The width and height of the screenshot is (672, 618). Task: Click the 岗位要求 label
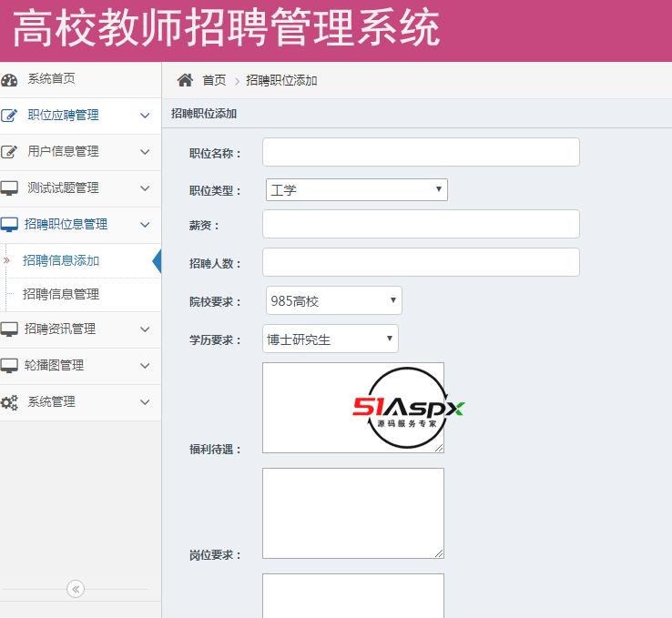215,555
